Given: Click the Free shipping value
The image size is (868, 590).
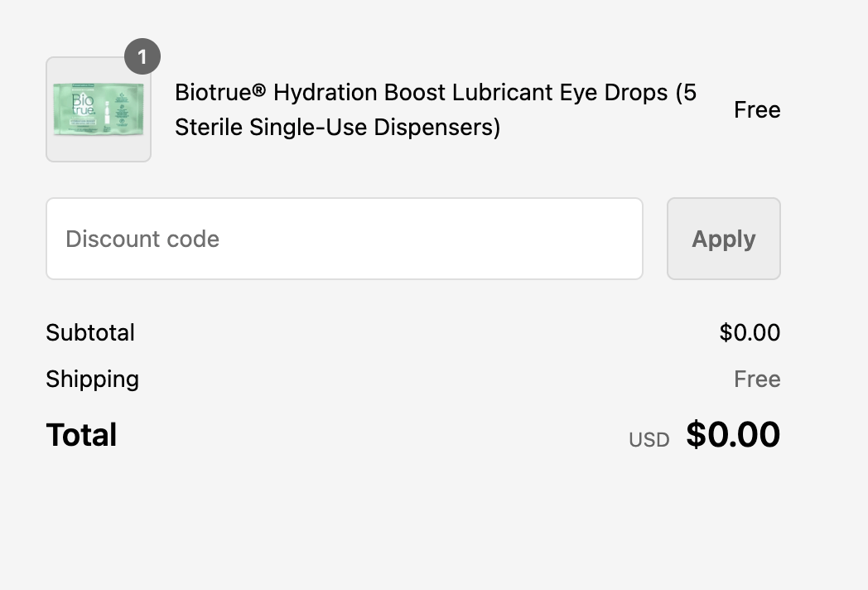Looking at the screenshot, I should coord(757,379).
